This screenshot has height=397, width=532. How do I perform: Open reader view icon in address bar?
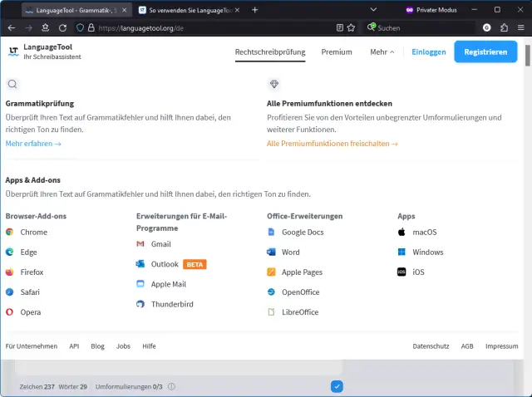pyautogui.click(x=340, y=27)
